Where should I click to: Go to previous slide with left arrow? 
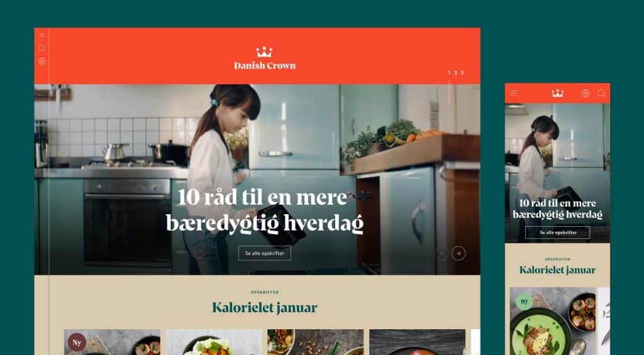point(441,253)
